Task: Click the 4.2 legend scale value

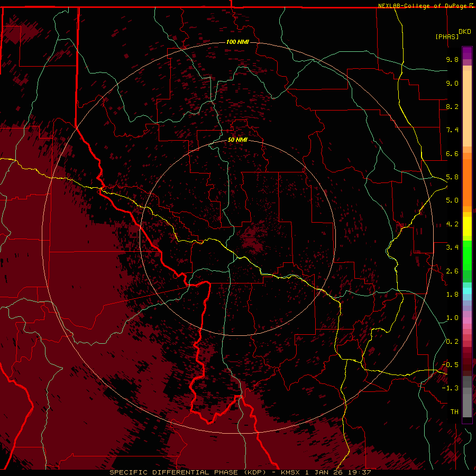Action: click(452, 224)
